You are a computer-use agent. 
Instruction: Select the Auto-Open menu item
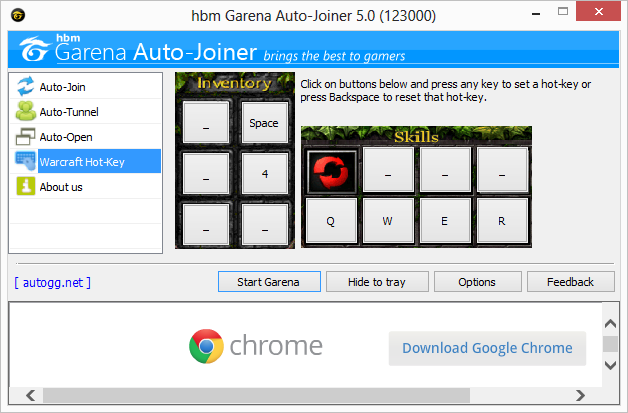click(85, 137)
